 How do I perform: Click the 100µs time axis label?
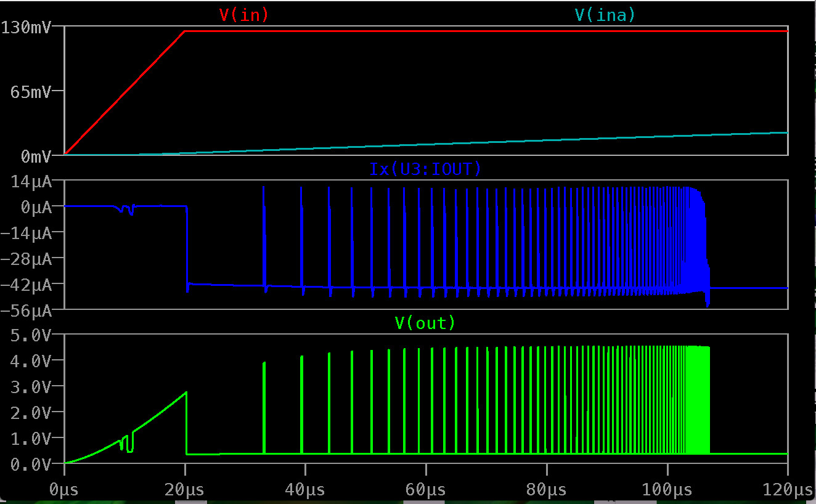pyautogui.click(x=667, y=490)
